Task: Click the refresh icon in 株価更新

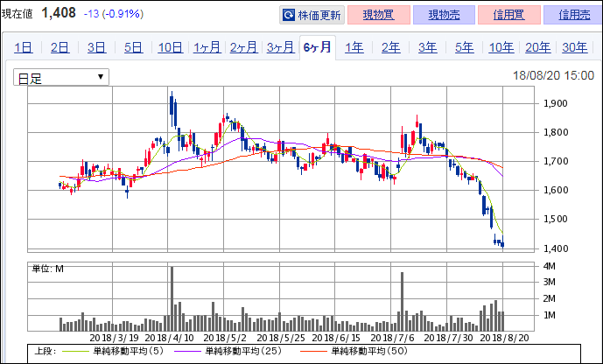Action: pyautogui.click(x=289, y=15)
